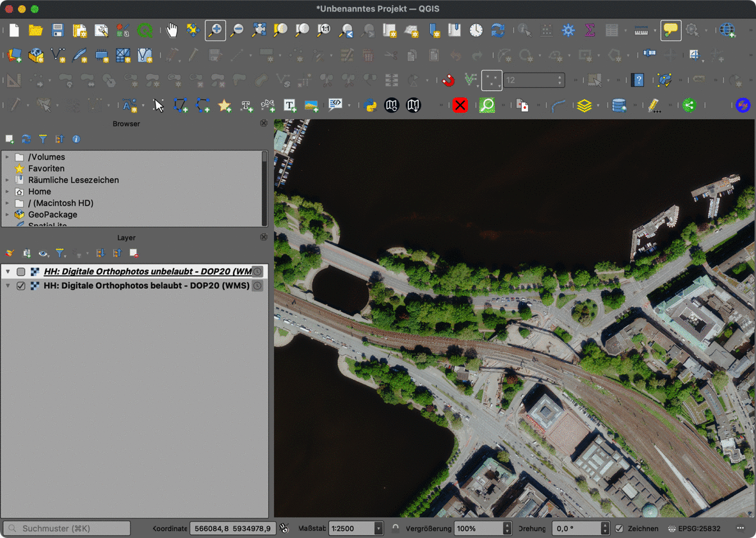Toggle layer visibility management eye icon
This screenshot has width=756, height=538.
point(44,254)
